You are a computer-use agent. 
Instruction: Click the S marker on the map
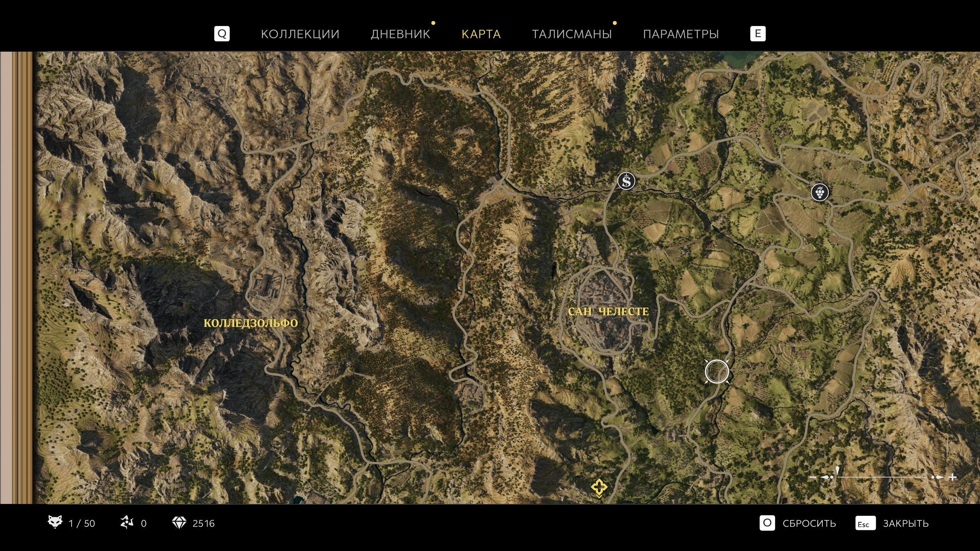coord(626,181)
